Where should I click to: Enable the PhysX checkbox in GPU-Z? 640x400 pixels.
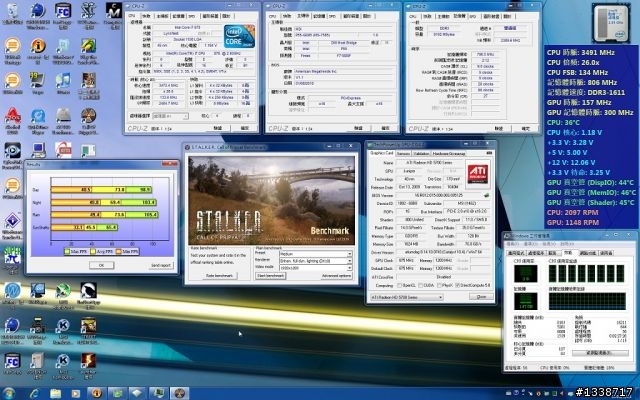point(439,285)
